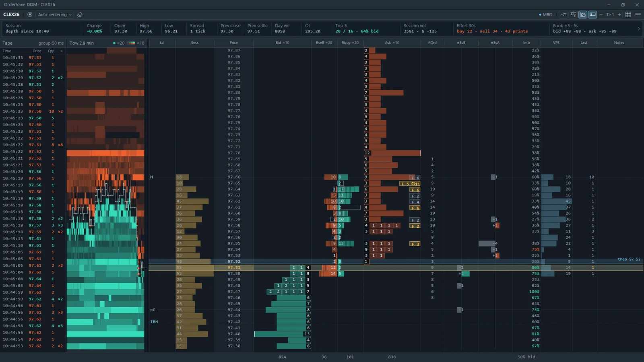
Task: Click the #Ord column header
Action: [432, 43]
